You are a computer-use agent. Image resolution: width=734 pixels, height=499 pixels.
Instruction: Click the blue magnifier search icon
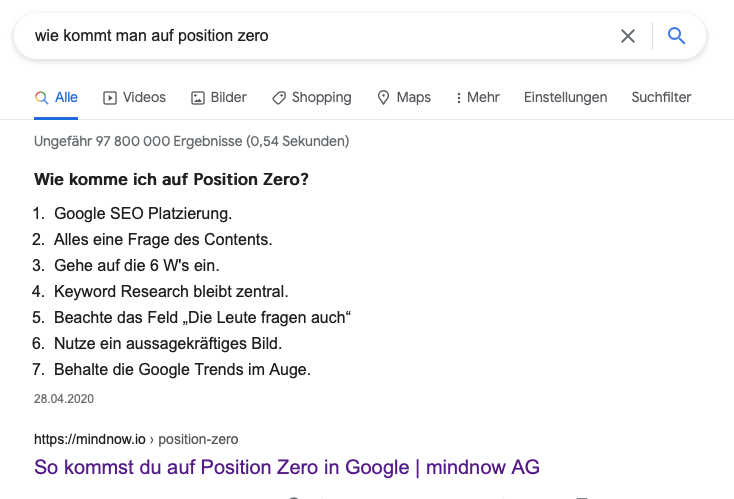click(676, 36)
